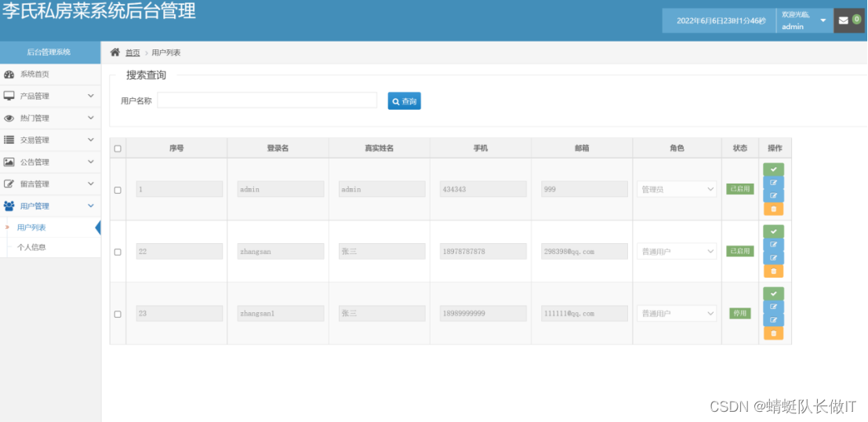Collapse 用户管理 using its chevron arrow
The width and height of the screenshot is (868, 422).
[x=91, y=206]
